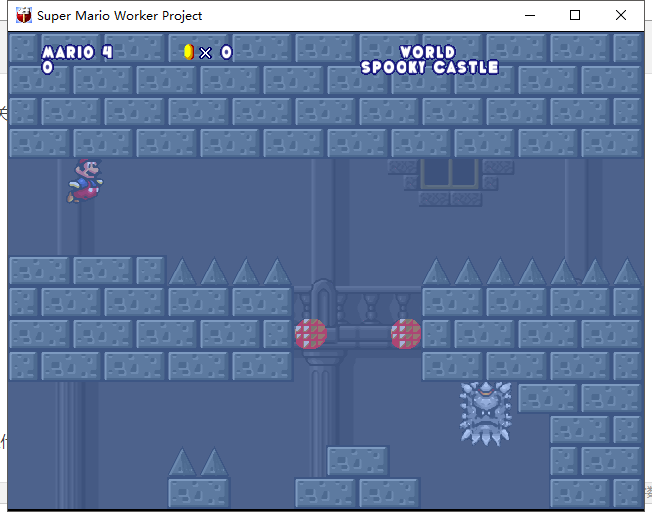Click the MARIO 4 lives text
This screenshot has height=519, width=652.
pos(77,52)
